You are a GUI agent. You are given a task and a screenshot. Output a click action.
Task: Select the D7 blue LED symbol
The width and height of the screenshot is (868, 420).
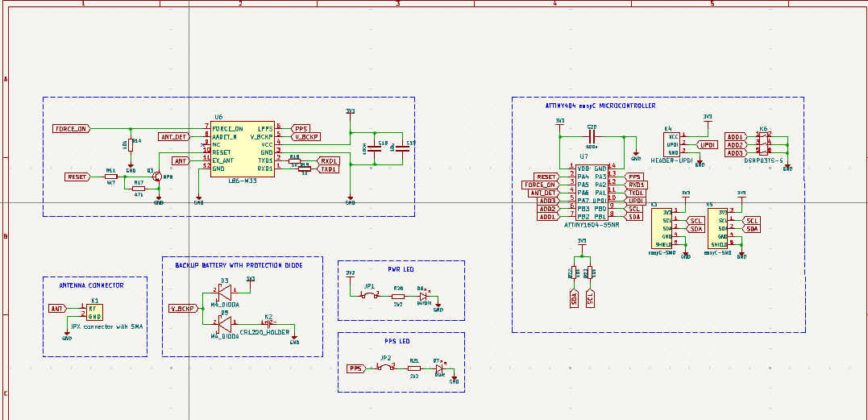tap(438, 368)
